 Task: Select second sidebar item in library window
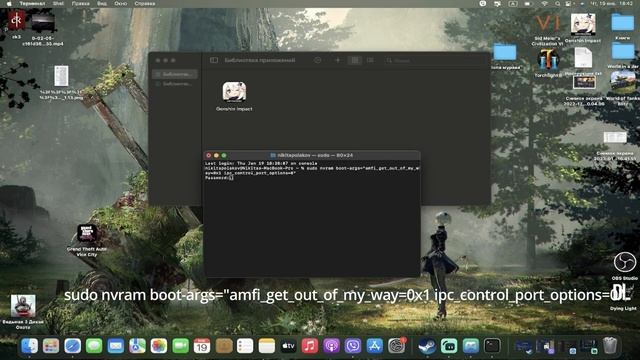click(175, 84)
